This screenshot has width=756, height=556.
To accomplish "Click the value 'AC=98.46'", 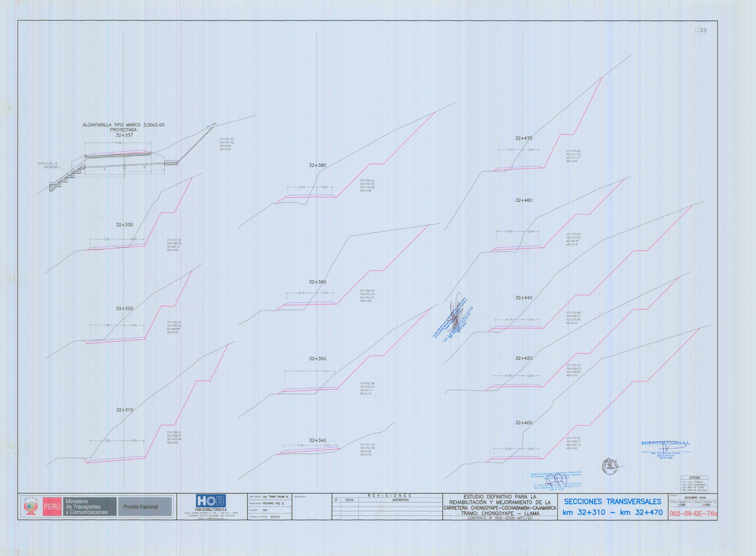I will [x=573, y=241].
